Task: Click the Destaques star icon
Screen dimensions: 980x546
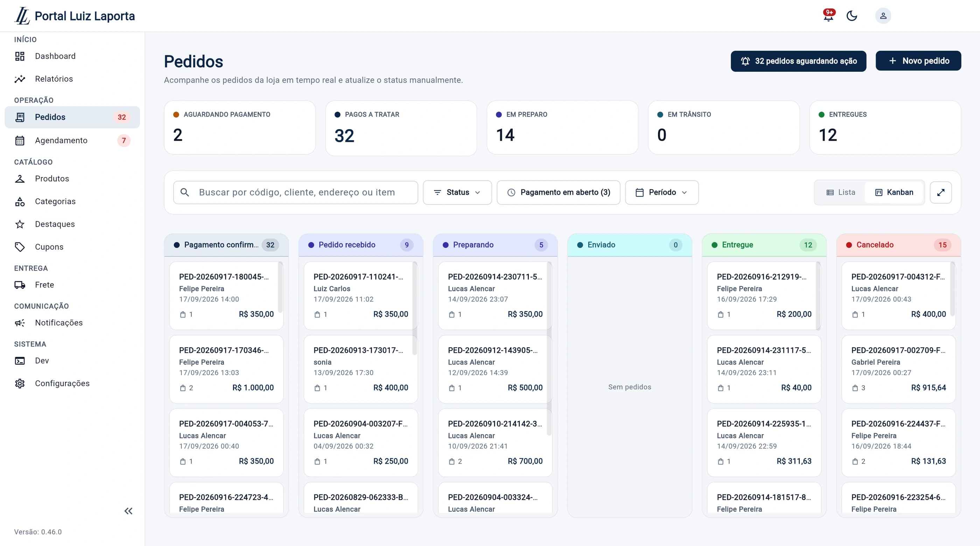Action: [x=20, y=224]
